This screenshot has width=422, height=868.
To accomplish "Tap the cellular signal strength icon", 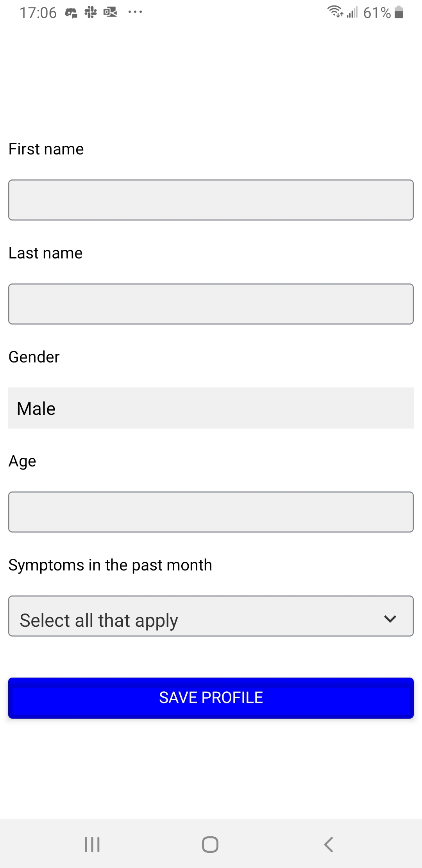I will point(352,13).
